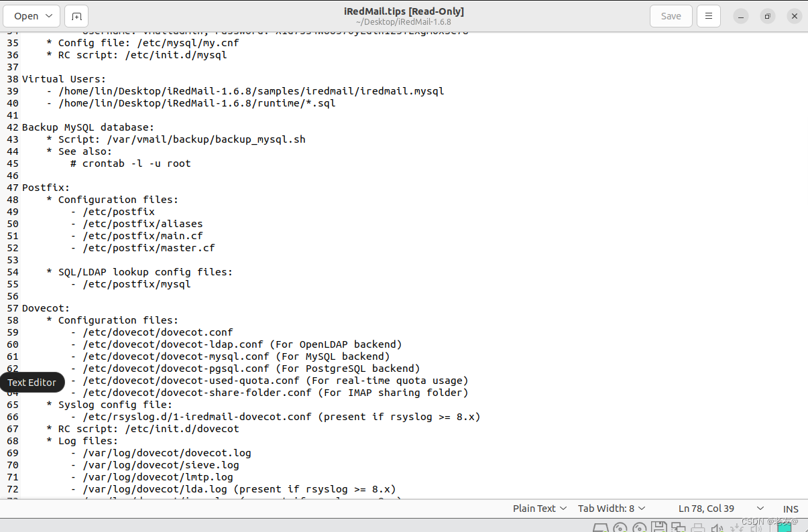This screenshot has height=532, width=808.
Task: Click the samples/iredmail/iredmail.mysql path line
Action: 245,91
